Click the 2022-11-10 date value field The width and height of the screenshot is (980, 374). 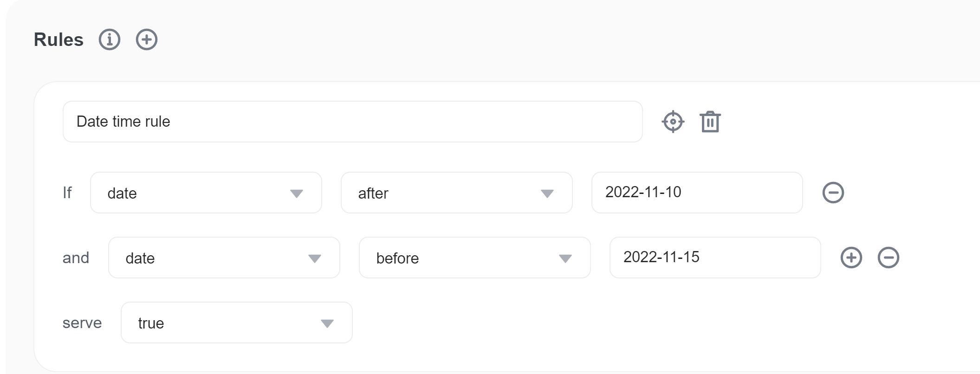click(x=697, y=193)
